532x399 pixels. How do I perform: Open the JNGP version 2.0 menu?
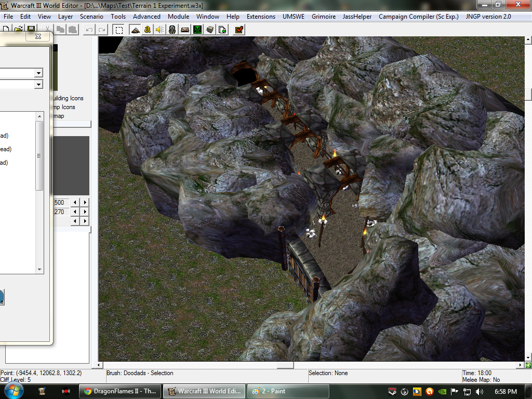click(488, 16)
